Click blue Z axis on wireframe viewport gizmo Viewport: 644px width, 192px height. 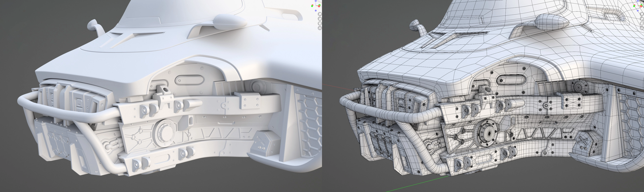pyautogui.click(x=638, y=1)
